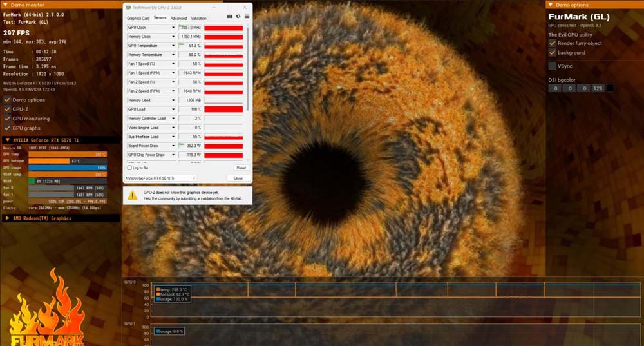644x346 pixels.
Task: Click the yellow warning triangle icon
Action: pos(131,195)
